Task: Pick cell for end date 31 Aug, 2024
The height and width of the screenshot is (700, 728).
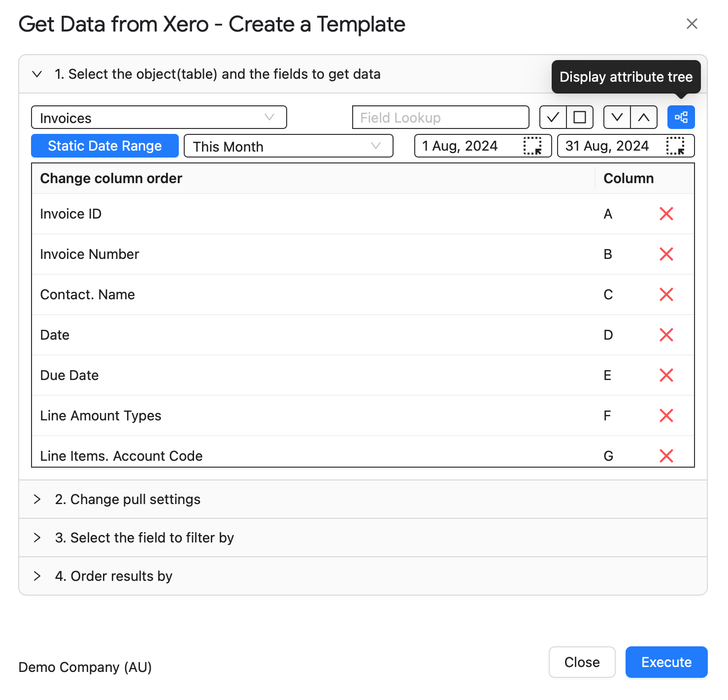Action: pos(675,146)
